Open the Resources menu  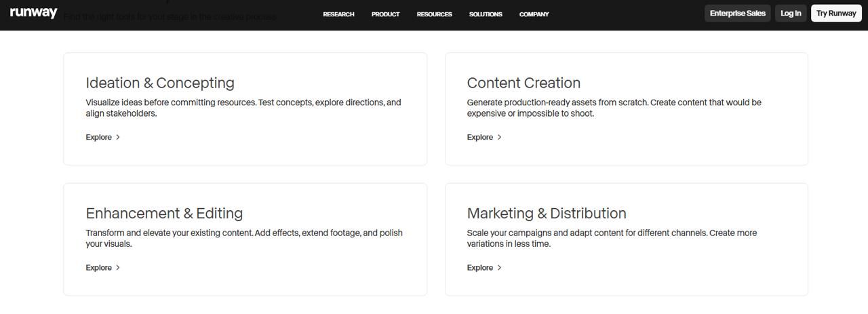pyautogui.click(x=434, y=14)
